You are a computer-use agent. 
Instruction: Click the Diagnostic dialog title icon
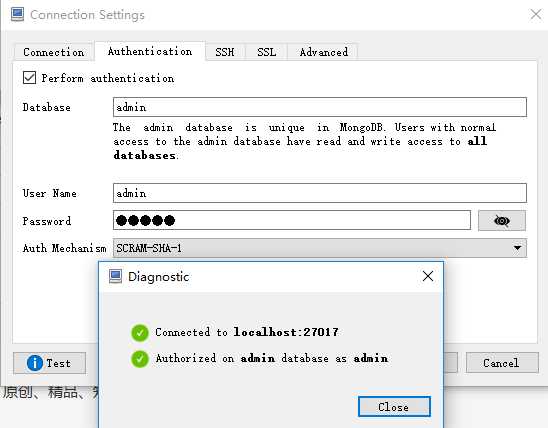point(115,276)
